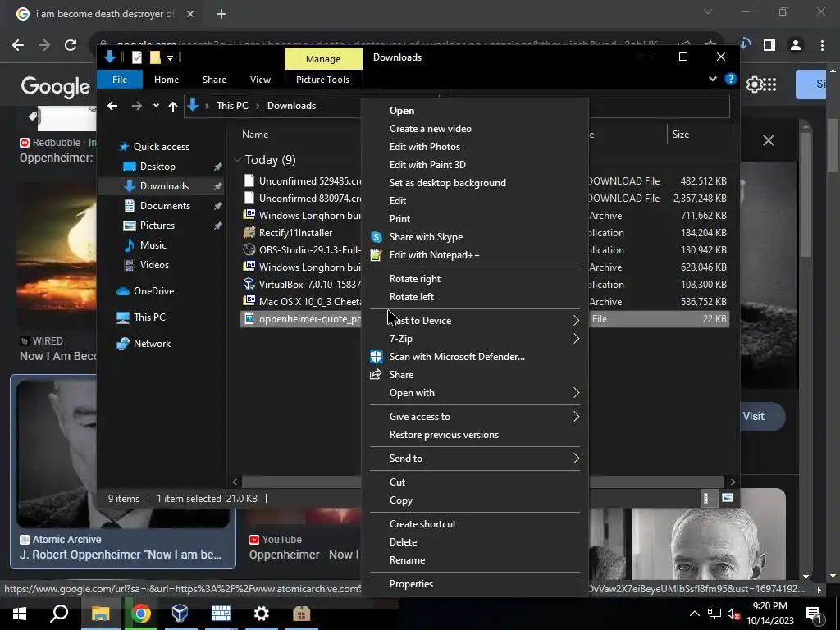Open the Edit with Photos menu entry

424,146
